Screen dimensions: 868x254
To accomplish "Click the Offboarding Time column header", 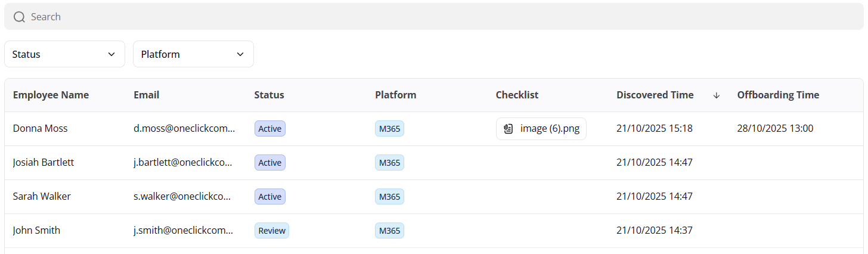I will (778, 95).
